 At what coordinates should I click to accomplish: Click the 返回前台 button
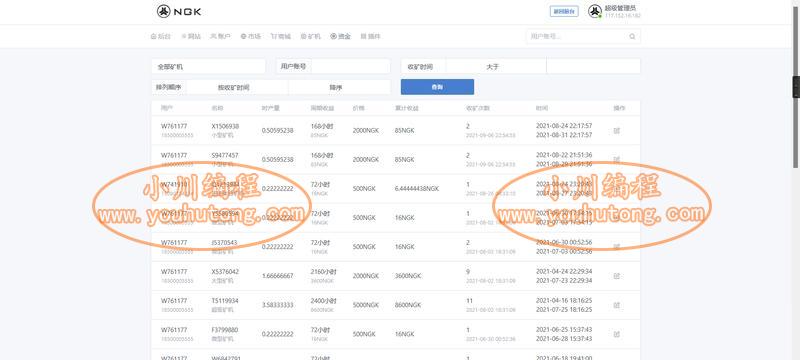click(x=564, y=11)
